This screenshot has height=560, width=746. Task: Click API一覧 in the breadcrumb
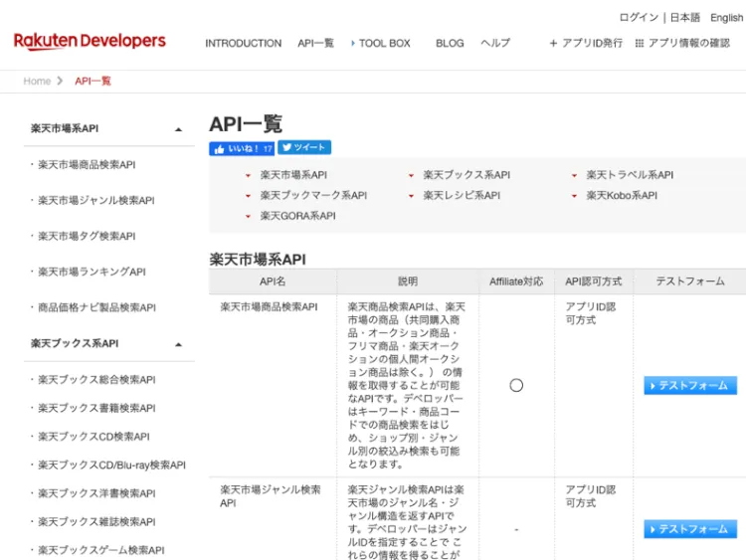click(93, 81)
